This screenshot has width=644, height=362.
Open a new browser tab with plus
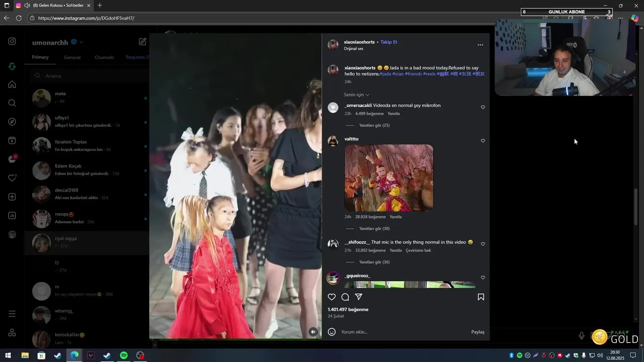coord(100,6)
